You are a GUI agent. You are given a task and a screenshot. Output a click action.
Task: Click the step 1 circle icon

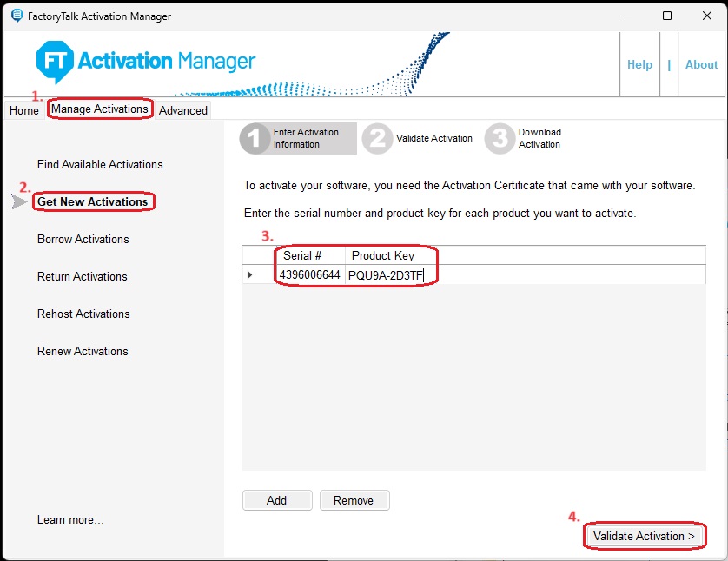click(255, 138)
